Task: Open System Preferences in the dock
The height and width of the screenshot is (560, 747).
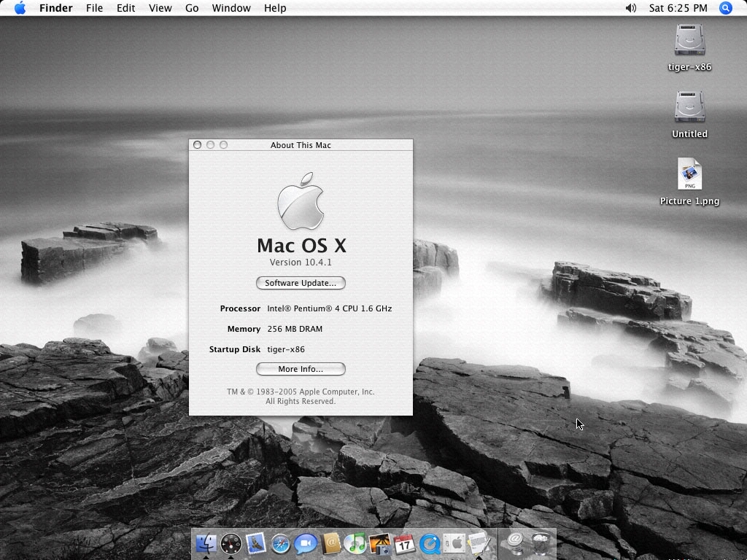Action: pos(454,544)
